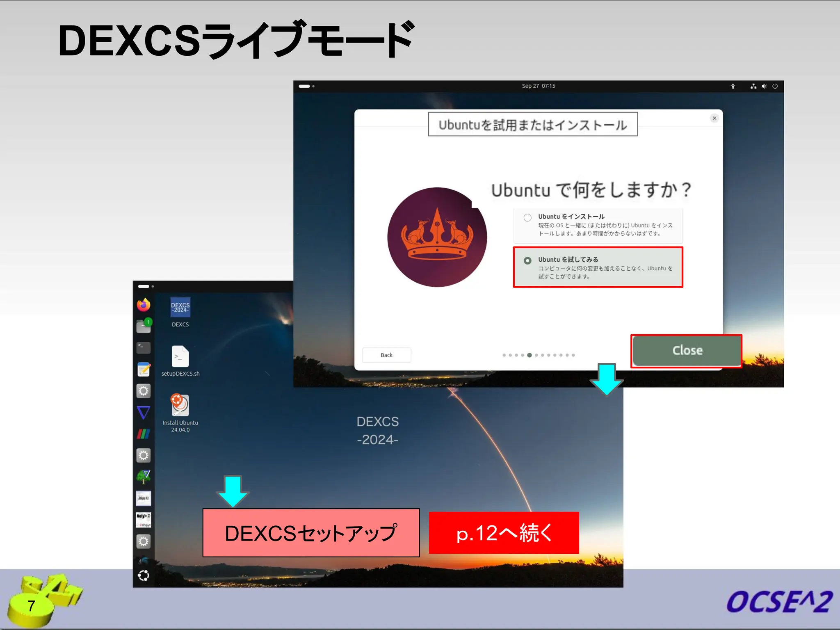The width and height of the screenshot is (840, 630).
Task: Open Firefox from the dock
Action: point(144,305)
